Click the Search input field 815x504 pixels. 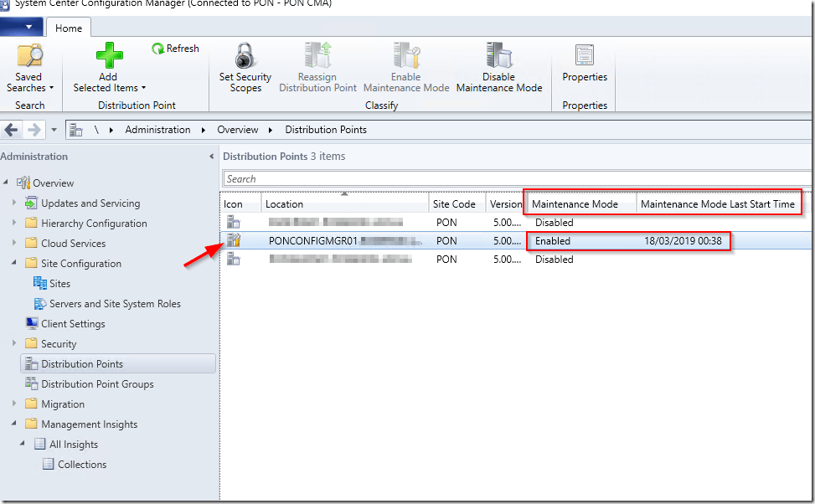[x=515, y=179]
